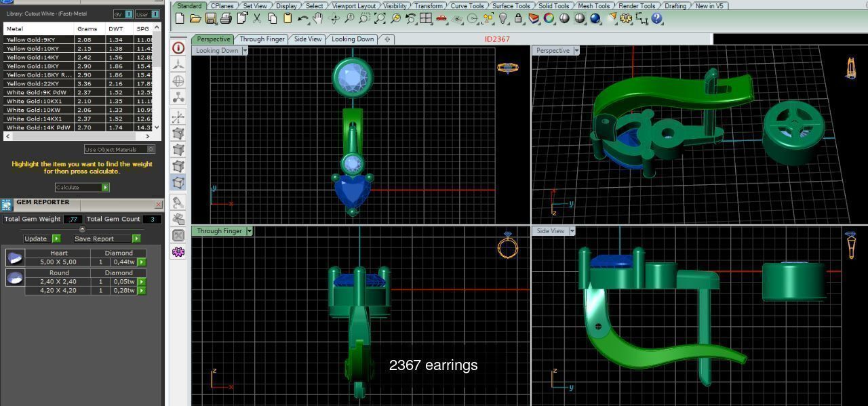This screenshot has height=406, width=868.
Task: Click the Total Gem Weight value field
Action: tap(73, 219)
